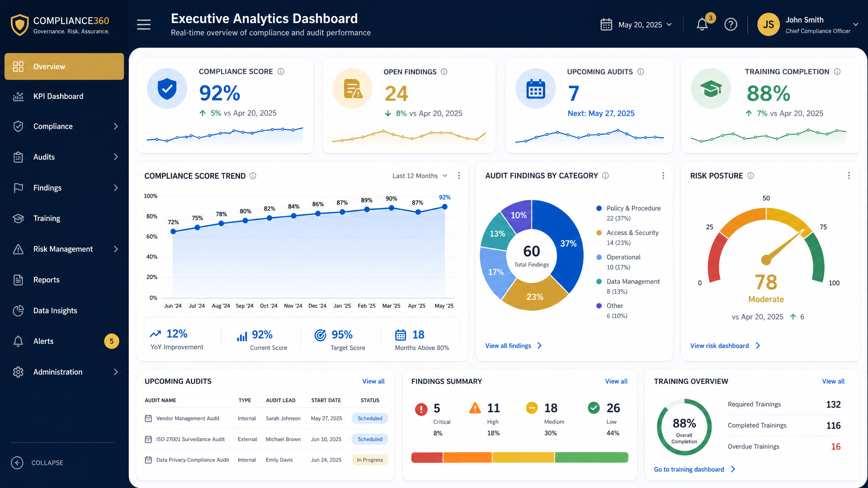
Task: Click the help question mark icon
Action: pyautogui.click(x=731, y=25)
